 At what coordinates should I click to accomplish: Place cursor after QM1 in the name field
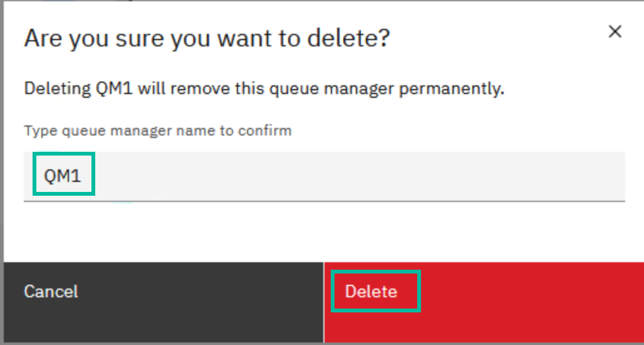[x=83, y=176]
